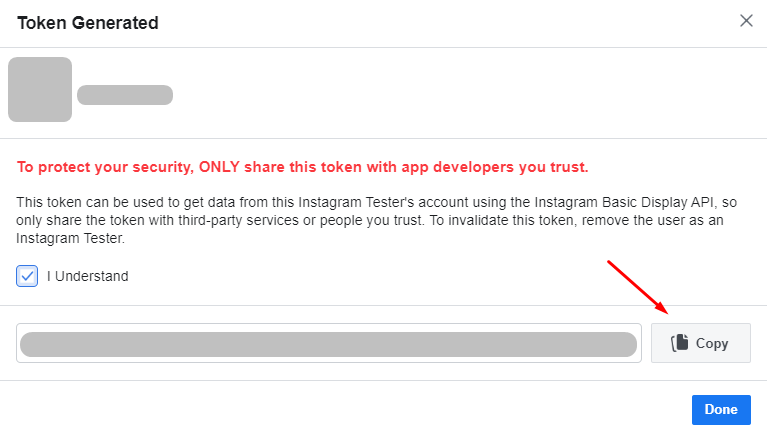Click the gray profile picture thumbnail
The height and width of the screenshot is (437, 767).
pos(40,90)
